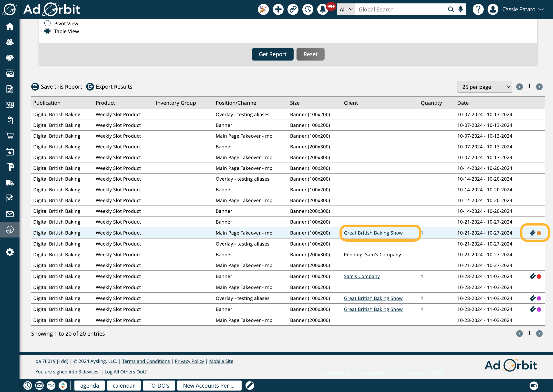
Task: Select the Table View radio button
Action: 47,31
